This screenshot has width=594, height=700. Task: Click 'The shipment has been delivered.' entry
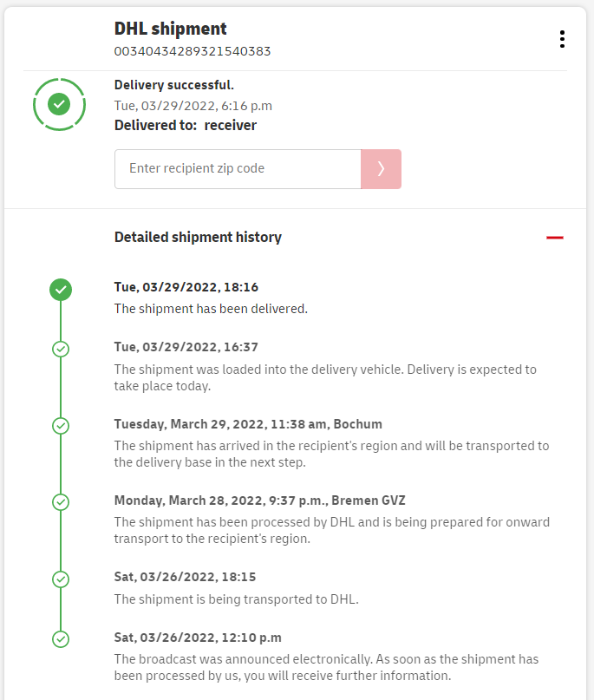[211, 308]
